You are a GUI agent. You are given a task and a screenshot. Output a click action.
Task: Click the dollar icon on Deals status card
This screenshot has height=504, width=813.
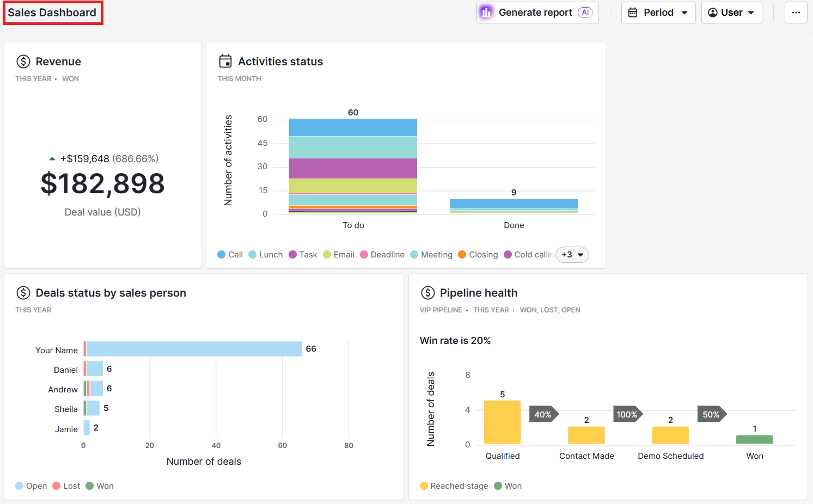pos(22,293)
